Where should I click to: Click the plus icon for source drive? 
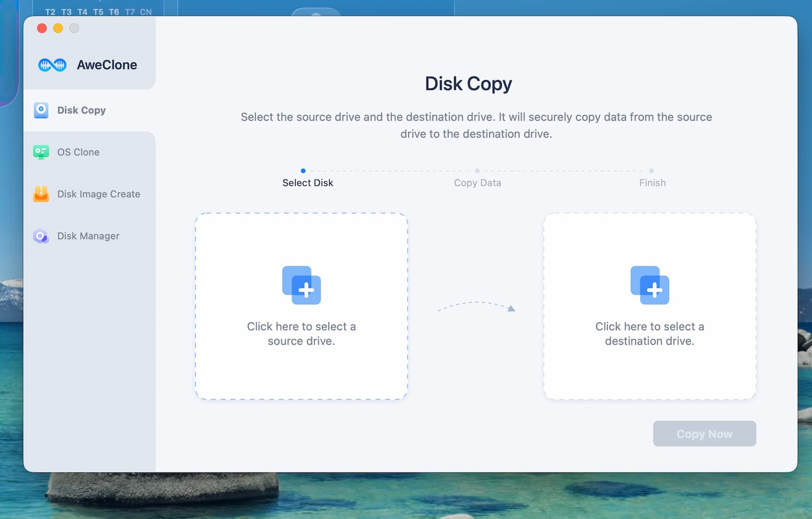(302, 285)
